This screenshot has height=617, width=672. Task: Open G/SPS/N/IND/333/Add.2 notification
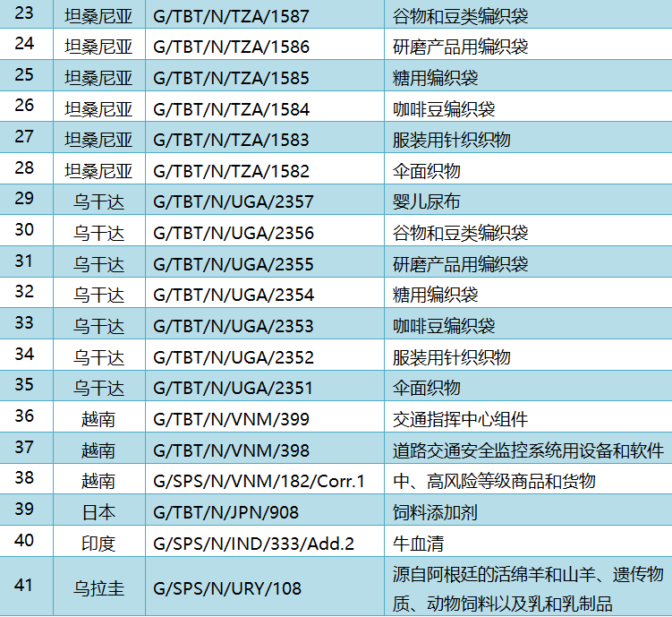click(254, 543)
